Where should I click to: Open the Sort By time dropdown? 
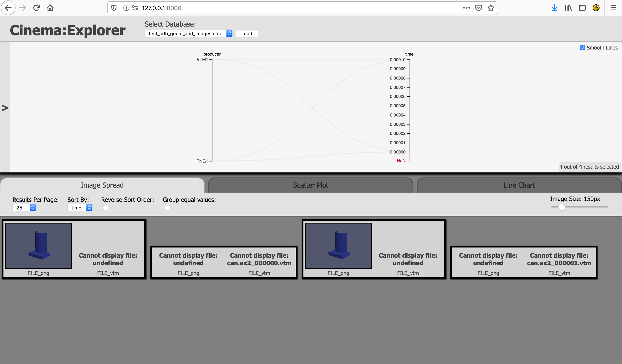pos(80,208)
